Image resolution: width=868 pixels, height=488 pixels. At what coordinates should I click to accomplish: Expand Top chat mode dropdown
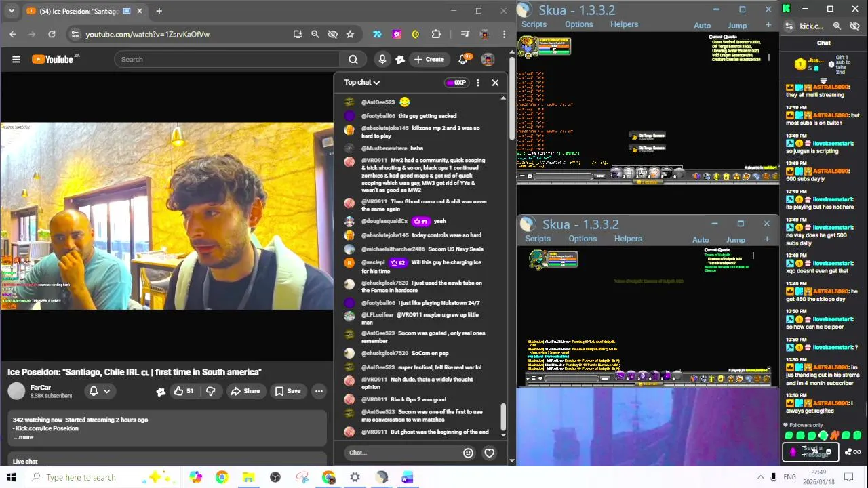point(362,83)
